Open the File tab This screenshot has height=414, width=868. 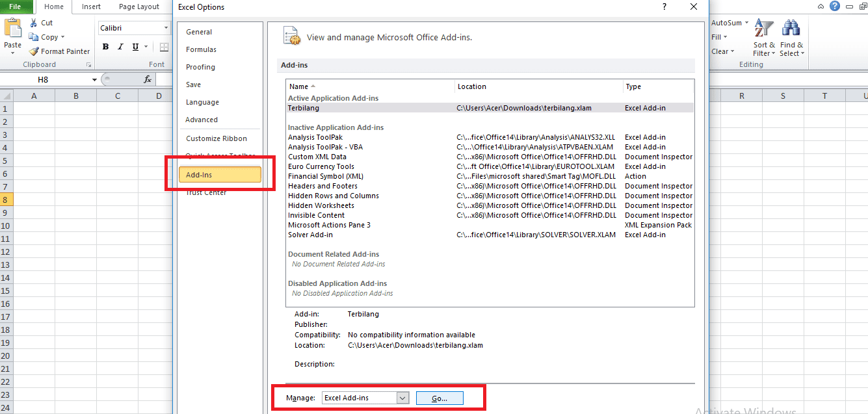pyautogui.click(x=14, y=6)
